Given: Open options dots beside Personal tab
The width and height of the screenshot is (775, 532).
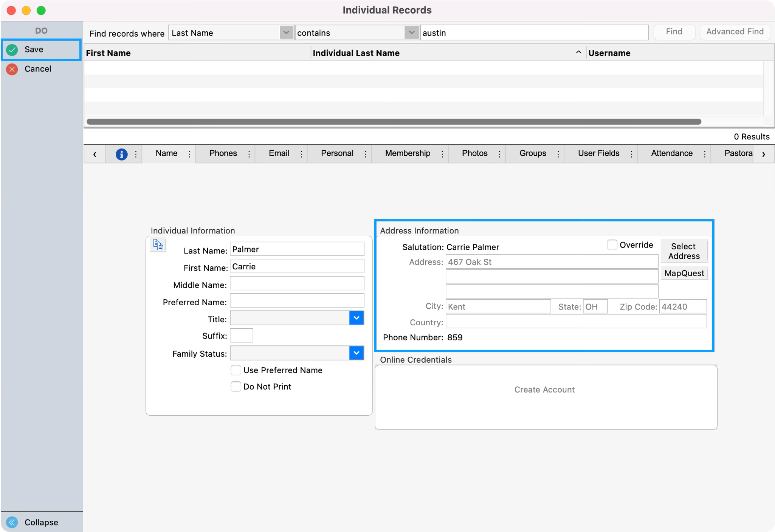Looking at the screenshot, I should (x=365, y=154).
